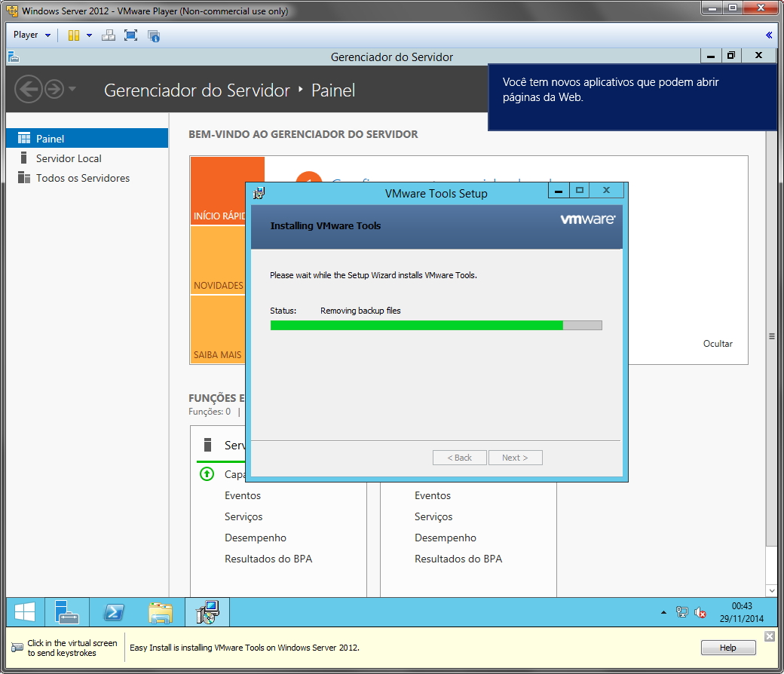Click the Windows Start button
This screenshot has height=674, width=784.
25,611
